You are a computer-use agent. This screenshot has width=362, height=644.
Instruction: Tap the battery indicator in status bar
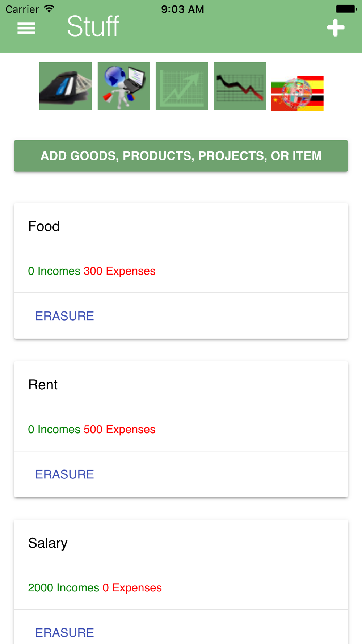[346, 9]
